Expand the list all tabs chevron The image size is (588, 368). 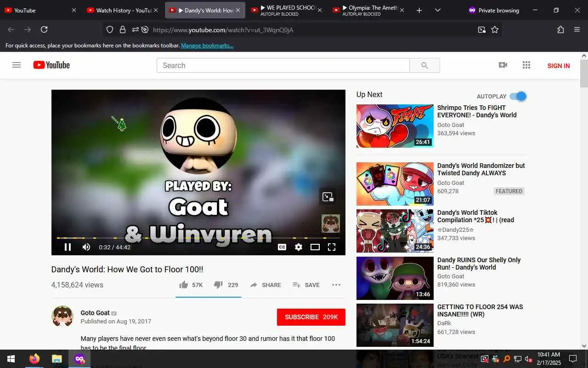[437, 10]
